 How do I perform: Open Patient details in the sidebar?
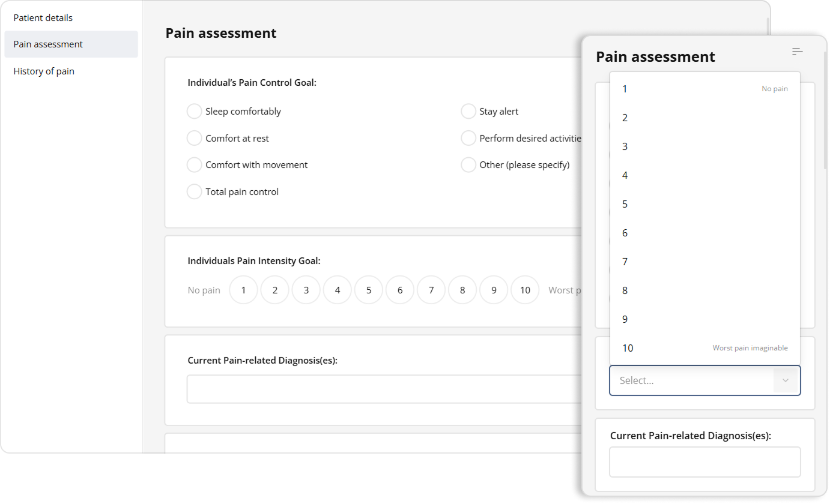[43, 18]
